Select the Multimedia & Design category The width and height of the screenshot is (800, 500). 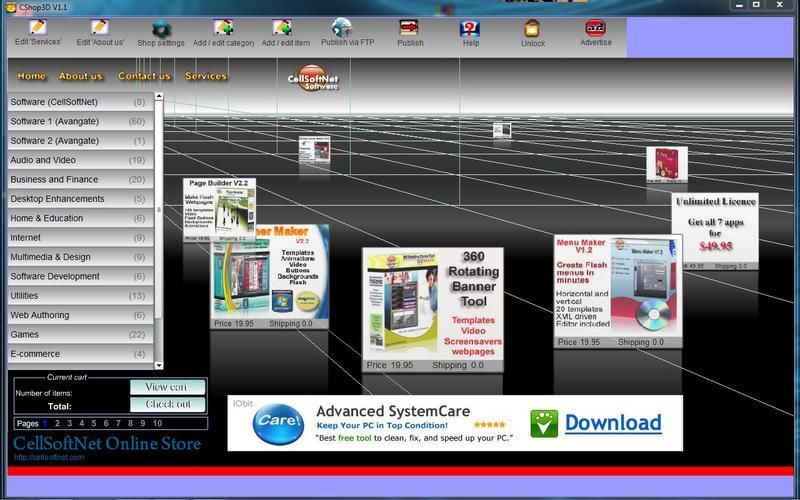(x=81, y=257)
